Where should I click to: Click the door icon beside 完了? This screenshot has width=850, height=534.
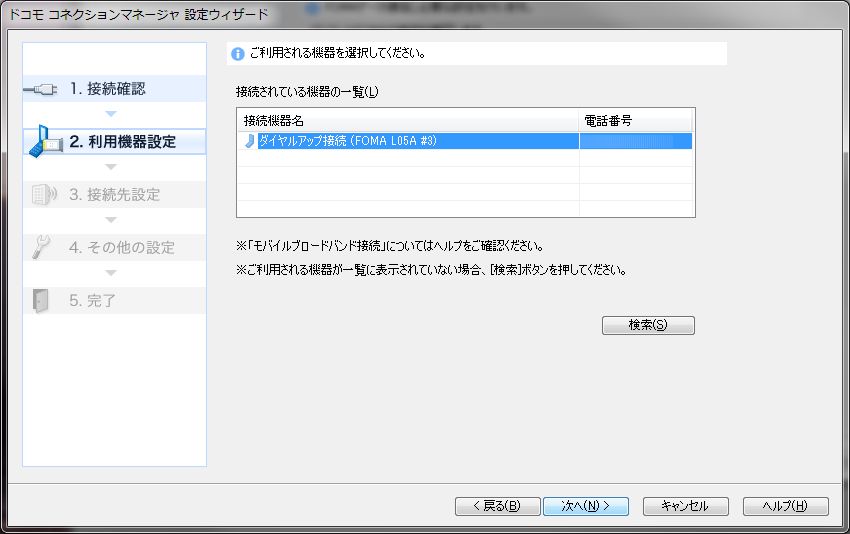(41, 301)
